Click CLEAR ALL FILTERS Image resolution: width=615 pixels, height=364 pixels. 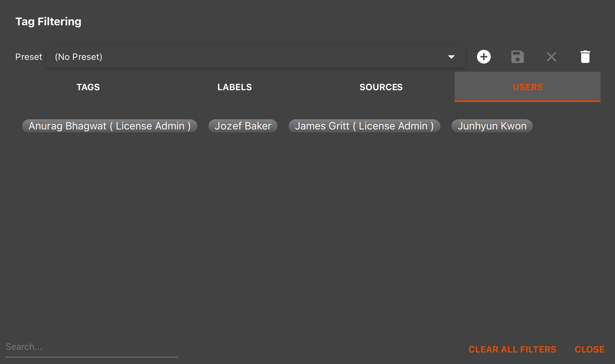(x=512, y=350)
